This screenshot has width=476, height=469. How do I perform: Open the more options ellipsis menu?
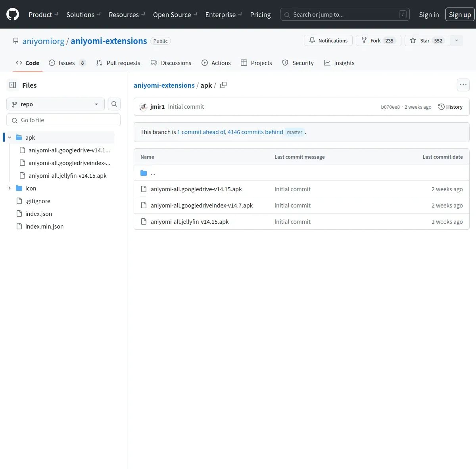(x=463, y=85)
